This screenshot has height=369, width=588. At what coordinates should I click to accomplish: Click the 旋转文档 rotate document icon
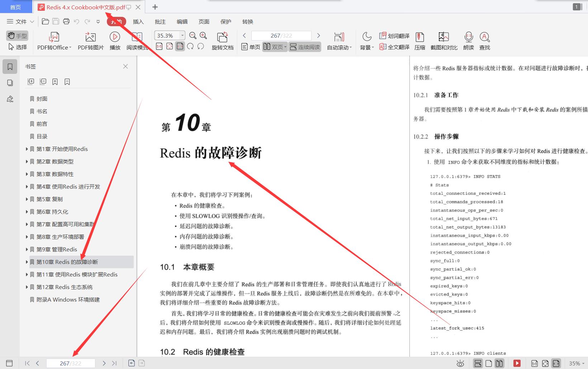pyautogui.click(x=222, y=37)
